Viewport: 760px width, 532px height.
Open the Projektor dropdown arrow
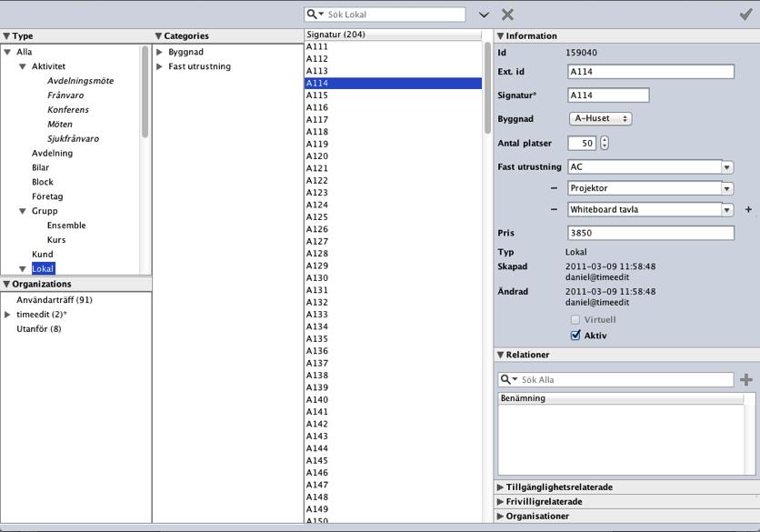coord(726,188)
